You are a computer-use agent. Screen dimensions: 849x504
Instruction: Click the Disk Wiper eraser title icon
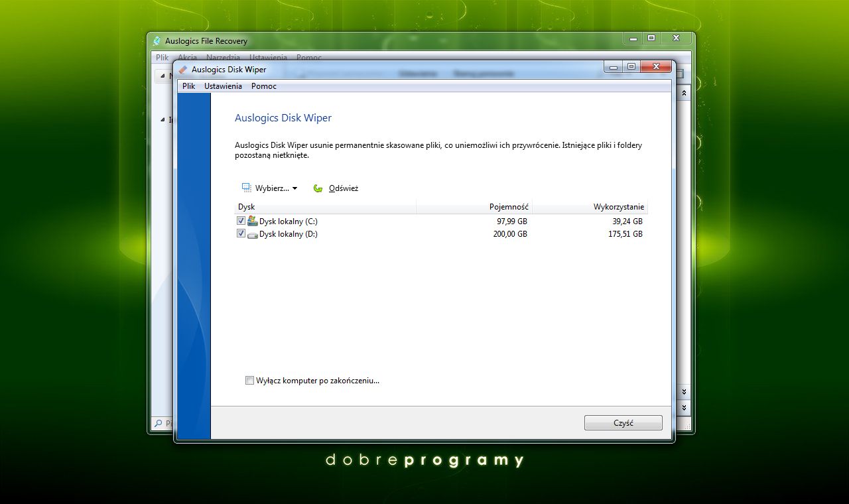pyautogui.click(x=183, y=69)
